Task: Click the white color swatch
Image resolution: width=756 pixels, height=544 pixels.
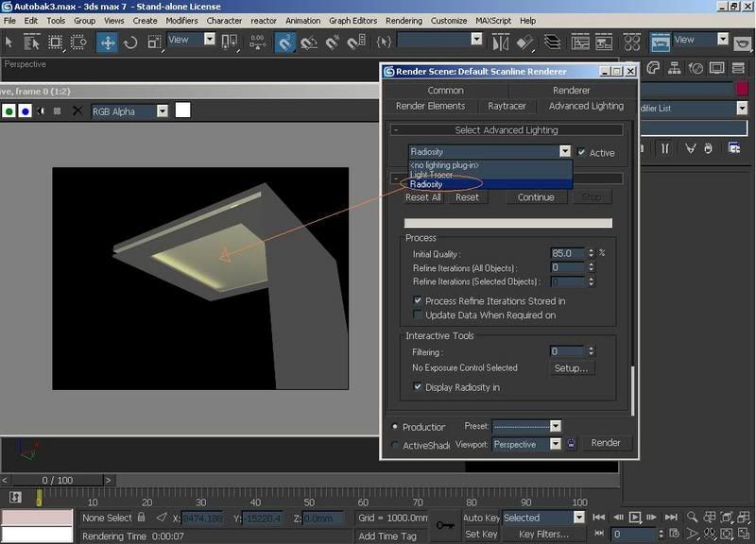Action: pyautogui.click(x=183, y=110)
